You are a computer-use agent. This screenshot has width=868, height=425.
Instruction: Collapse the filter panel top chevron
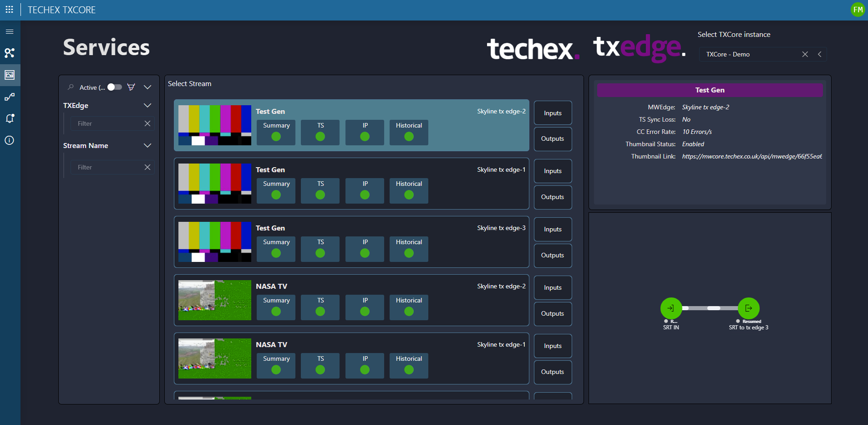[147, 87]
